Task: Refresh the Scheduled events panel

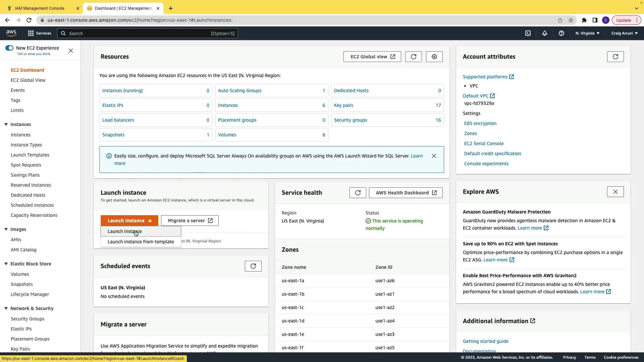Action: point(253,266)
